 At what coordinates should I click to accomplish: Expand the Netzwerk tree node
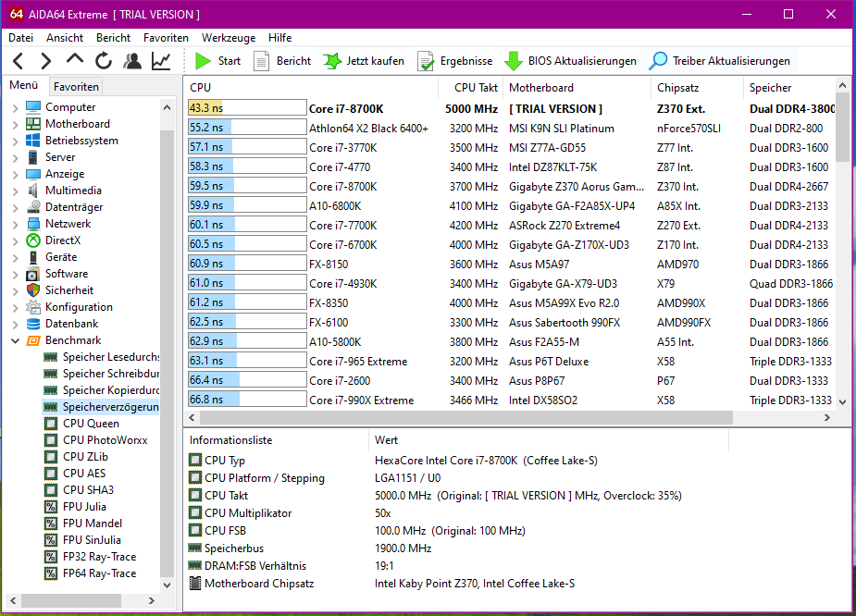click(16, 224)
